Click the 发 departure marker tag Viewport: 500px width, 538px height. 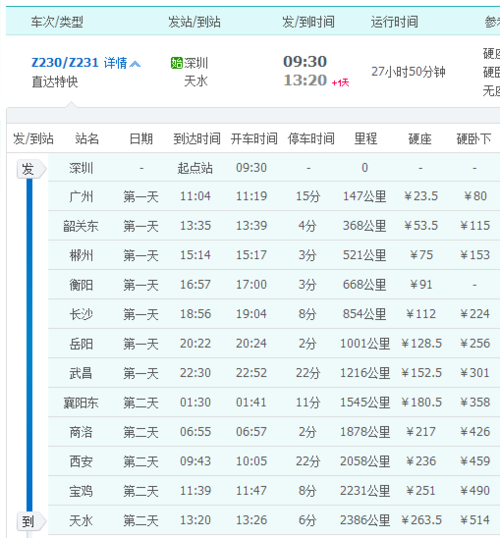tap(31, 169)
